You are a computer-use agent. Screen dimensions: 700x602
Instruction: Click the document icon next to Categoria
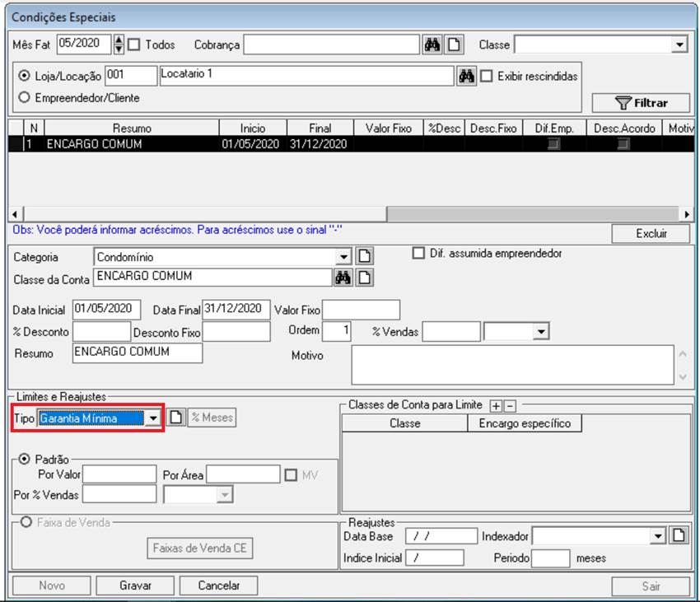coord(364,256)
